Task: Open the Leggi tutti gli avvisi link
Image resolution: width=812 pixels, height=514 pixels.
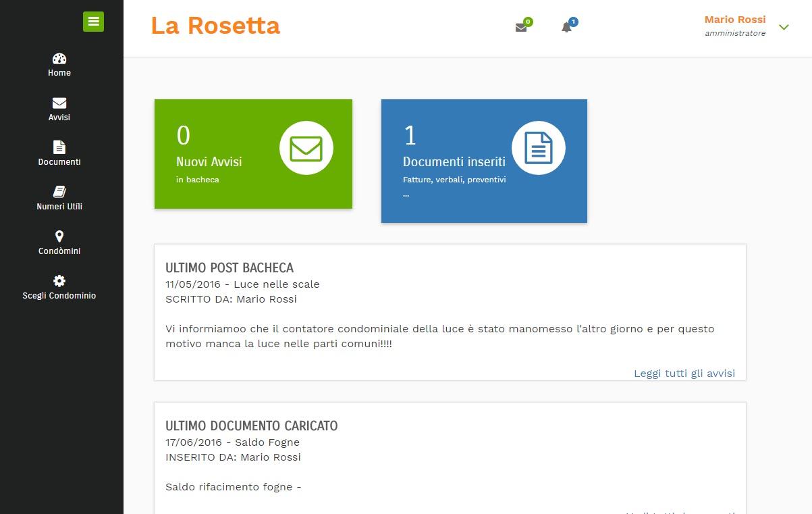Action: (x=684, y=373)
